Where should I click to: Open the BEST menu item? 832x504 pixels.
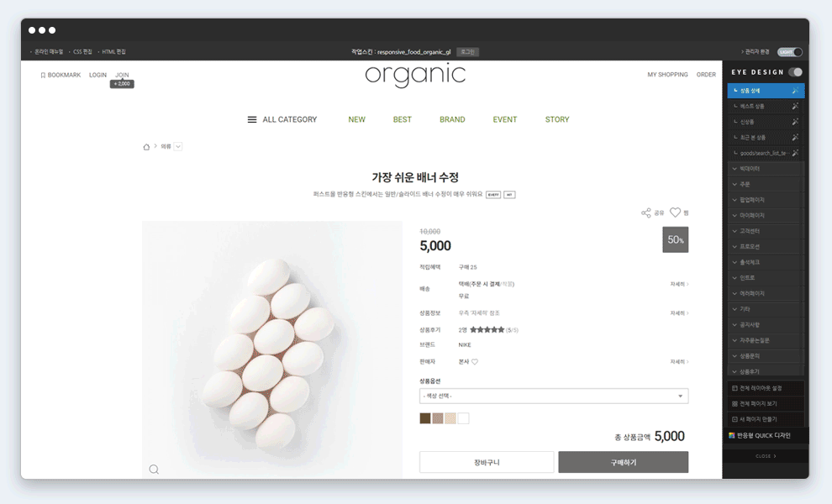(403, 120)
